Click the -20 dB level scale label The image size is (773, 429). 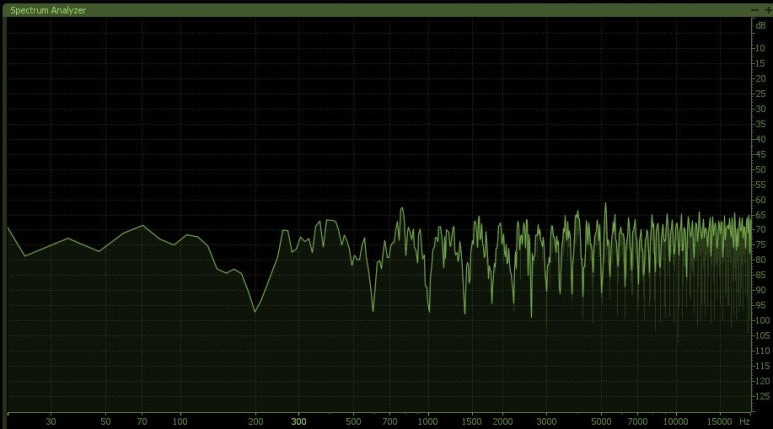tap(760, 79)
